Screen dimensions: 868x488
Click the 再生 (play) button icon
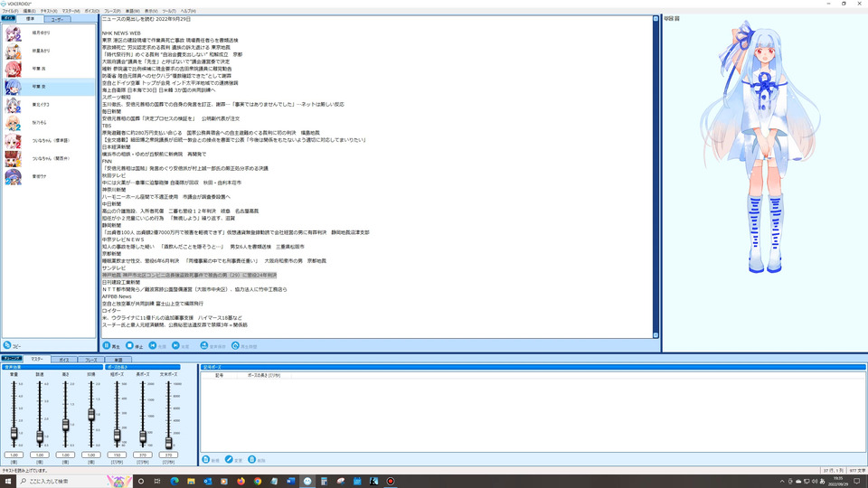107,345
